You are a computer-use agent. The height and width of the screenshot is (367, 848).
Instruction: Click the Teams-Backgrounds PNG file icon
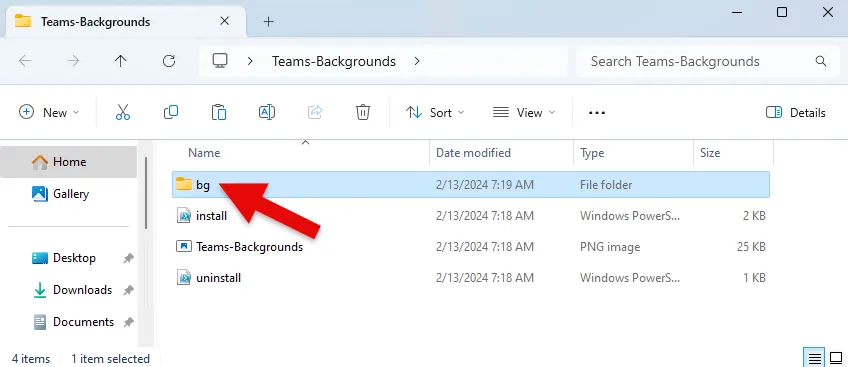[x=184, y=246]
